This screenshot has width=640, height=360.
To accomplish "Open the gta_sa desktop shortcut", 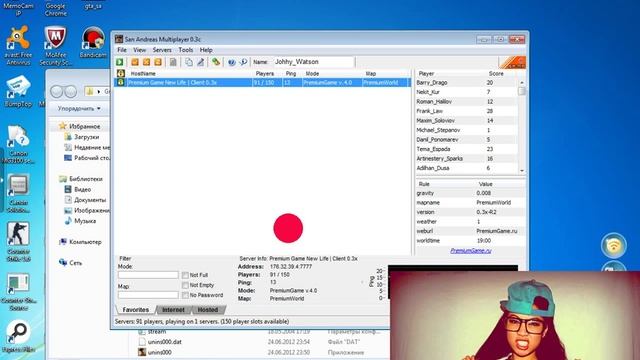I will tap(93, 5).
